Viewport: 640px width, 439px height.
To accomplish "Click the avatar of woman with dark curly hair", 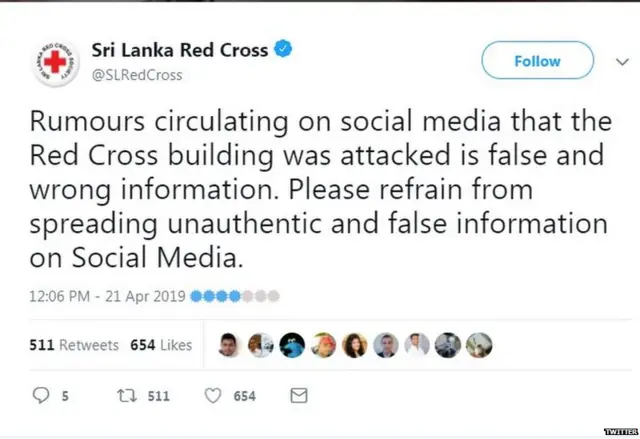I will point(354,345).
